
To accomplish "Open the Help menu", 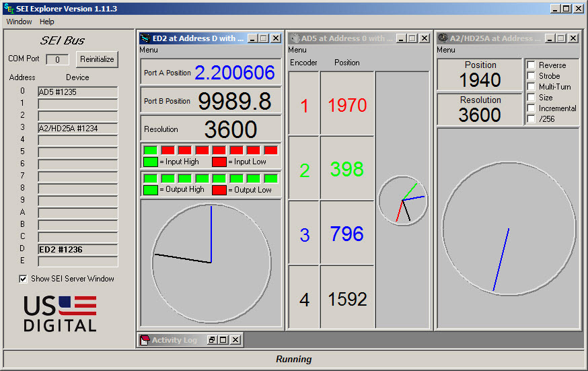I will [47, 22].
